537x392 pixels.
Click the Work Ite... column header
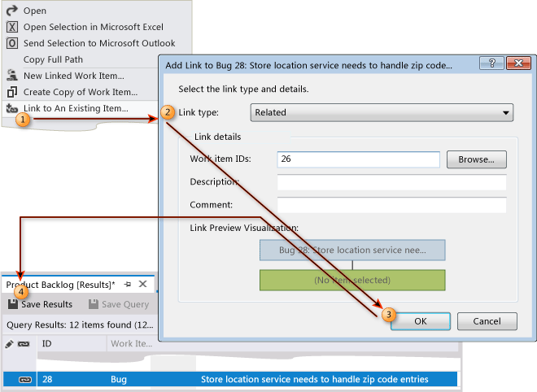pos(132,343)
